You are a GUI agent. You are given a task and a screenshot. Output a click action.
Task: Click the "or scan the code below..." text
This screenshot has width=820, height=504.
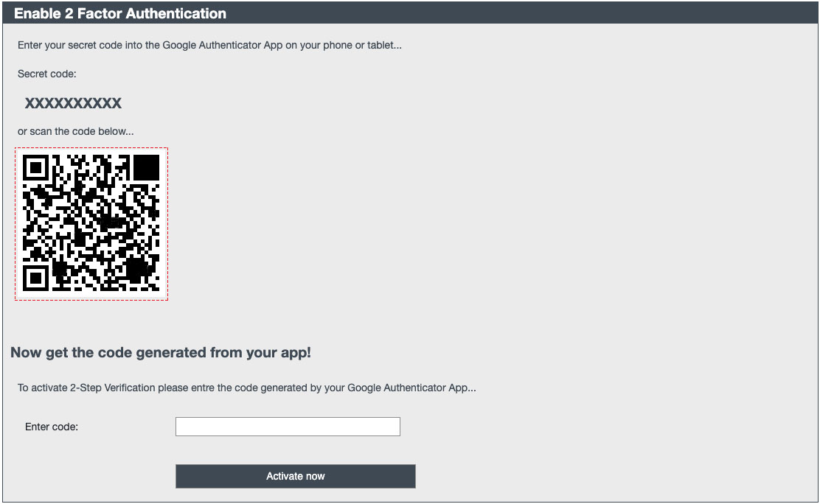[x=76, y=131]
